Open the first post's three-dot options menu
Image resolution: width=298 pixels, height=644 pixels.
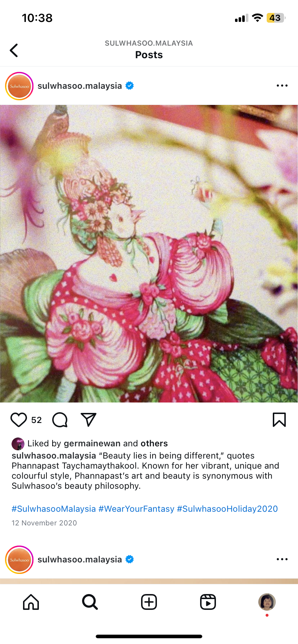(282, 86)
